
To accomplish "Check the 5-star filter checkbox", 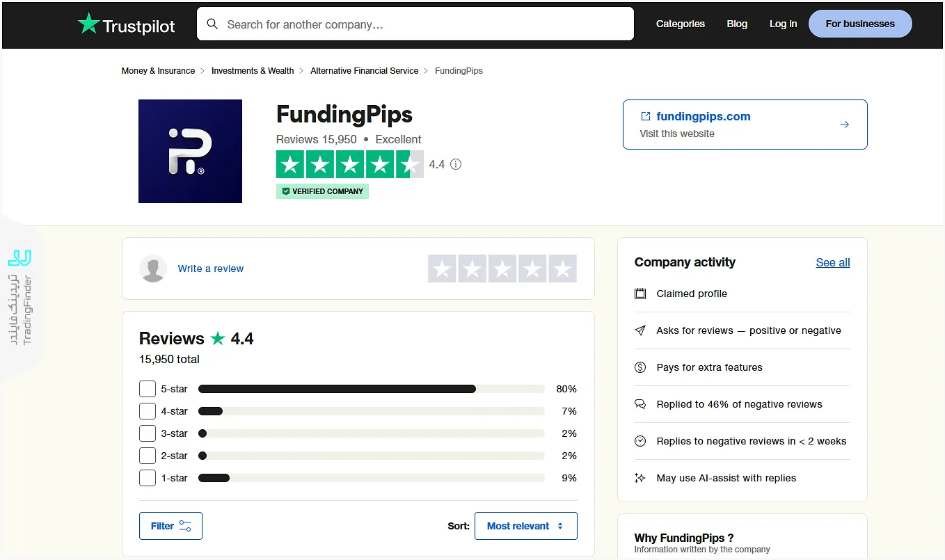I will coord(148,389).
